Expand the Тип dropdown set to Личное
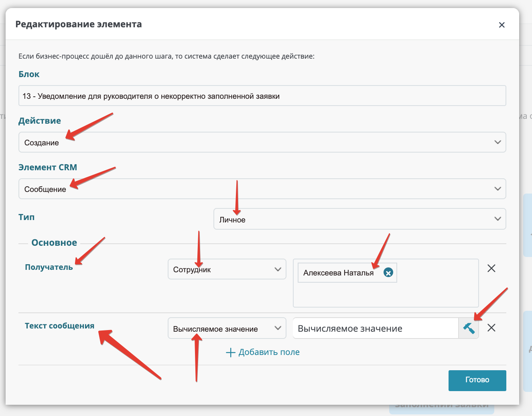Image resolution: width=532 pixels, height=416 pixels. pyautogui.click(x=360, y=219)
